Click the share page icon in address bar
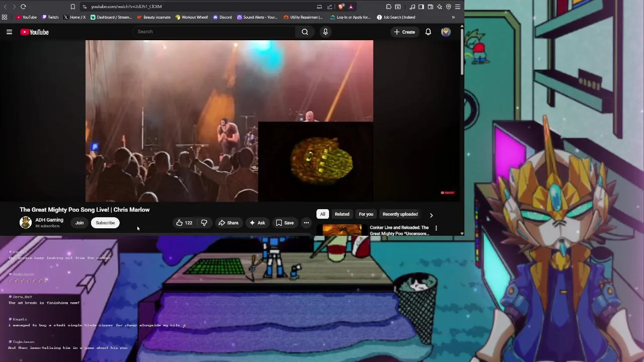 pyautogui.click(x=330, y=7)
